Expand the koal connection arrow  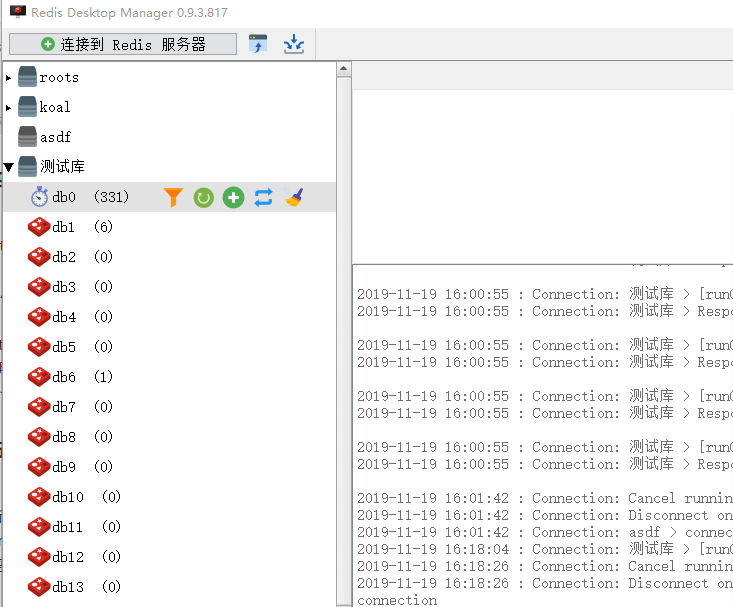[8, 108]
